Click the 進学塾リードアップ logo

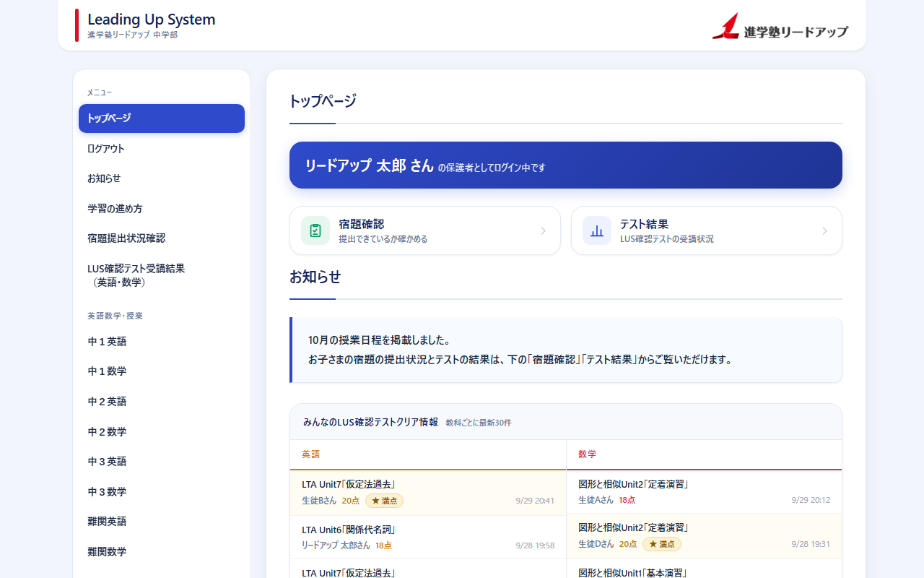(780, 27)
